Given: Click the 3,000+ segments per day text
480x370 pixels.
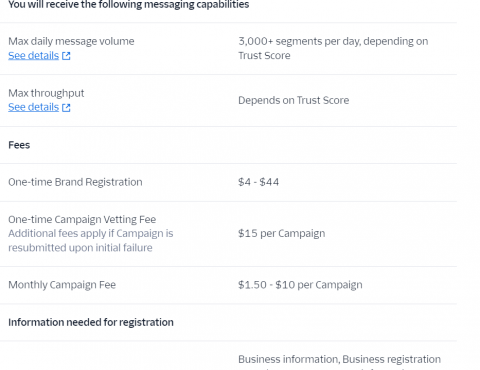Looking at the screenshot, I should [333, 48].
